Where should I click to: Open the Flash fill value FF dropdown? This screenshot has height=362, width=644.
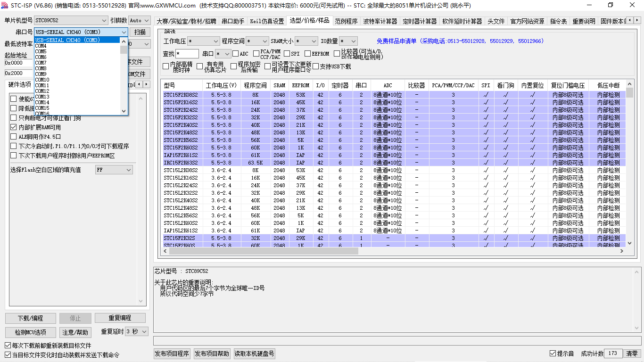[114, 170]
